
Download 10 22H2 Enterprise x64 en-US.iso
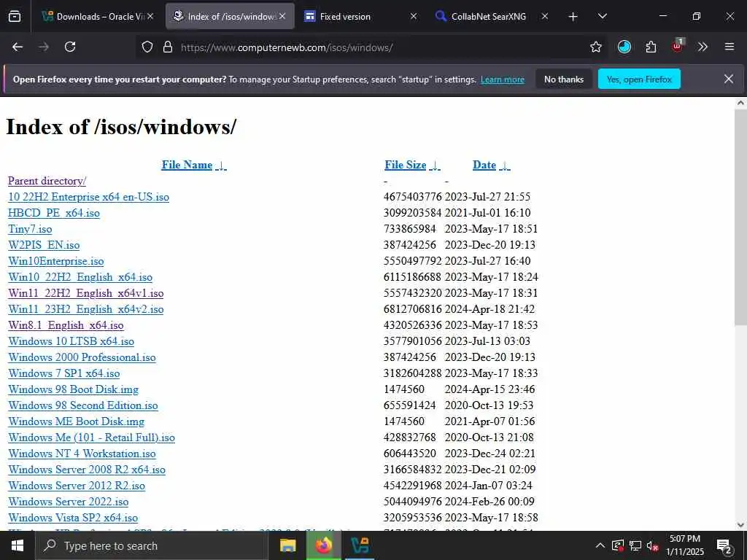click(88, 197)
